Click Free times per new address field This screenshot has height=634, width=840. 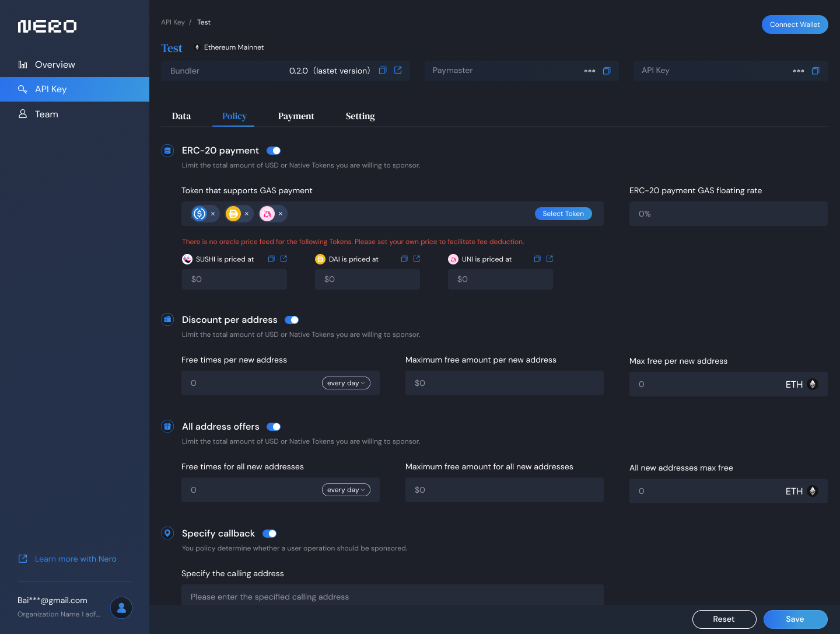click(281, 383)
